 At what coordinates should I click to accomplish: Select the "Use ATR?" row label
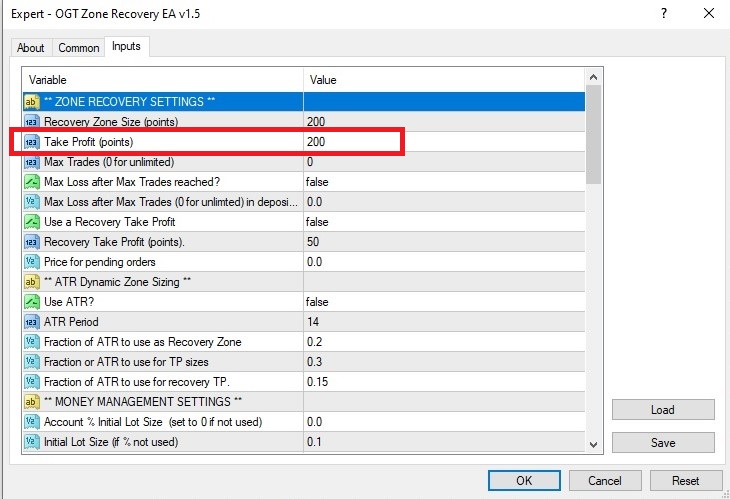[69, 302]
